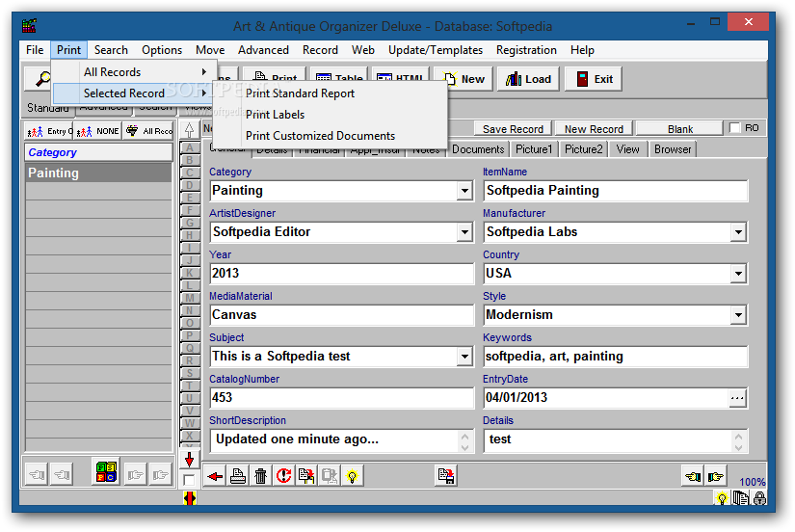The width and height of the screenshot is (795, 532).
Task: Click letter S in alphabet index
Action: point(189,373)
